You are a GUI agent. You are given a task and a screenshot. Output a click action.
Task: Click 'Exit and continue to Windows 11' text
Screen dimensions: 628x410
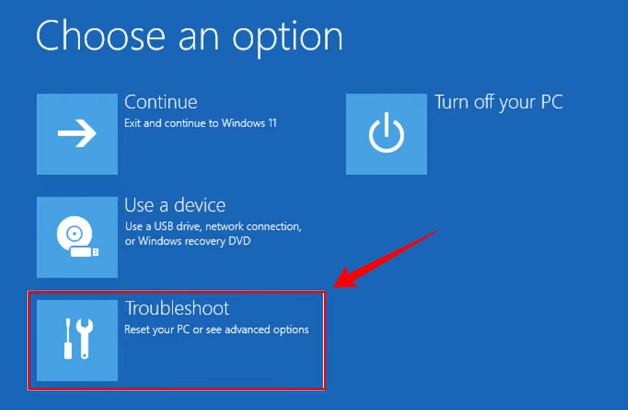point(200,123)
